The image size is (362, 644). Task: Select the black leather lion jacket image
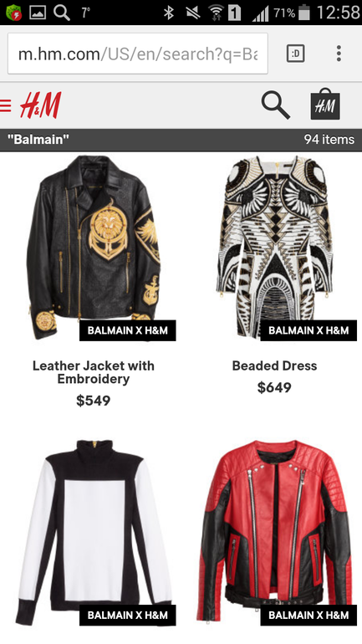[x=94, y=248]
